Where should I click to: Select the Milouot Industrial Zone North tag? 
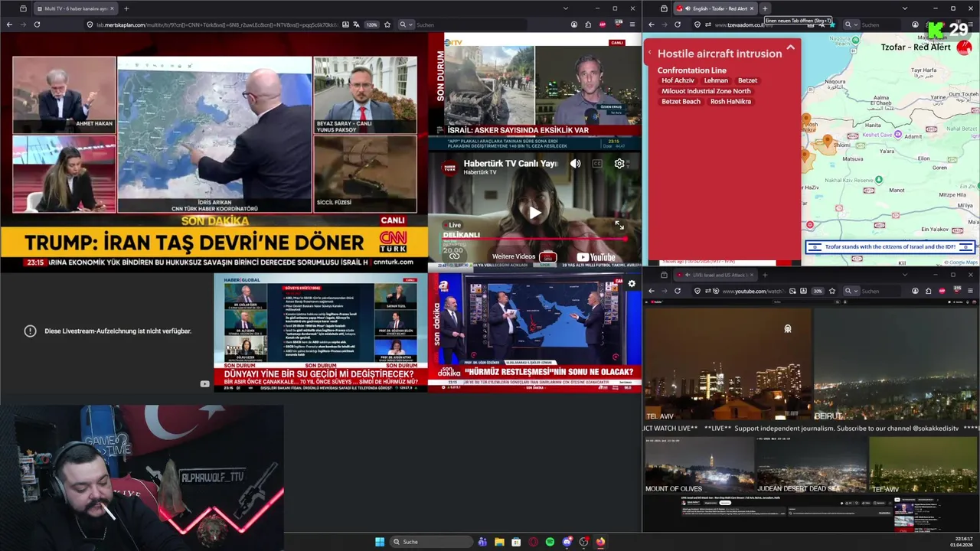pyautogui.click(x=706, y=91)
